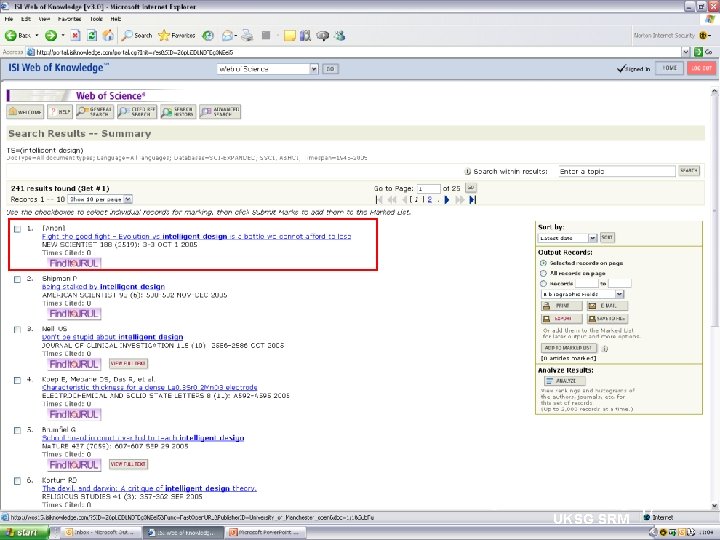Click the Messenger people toolbar icon

(340, 35)
